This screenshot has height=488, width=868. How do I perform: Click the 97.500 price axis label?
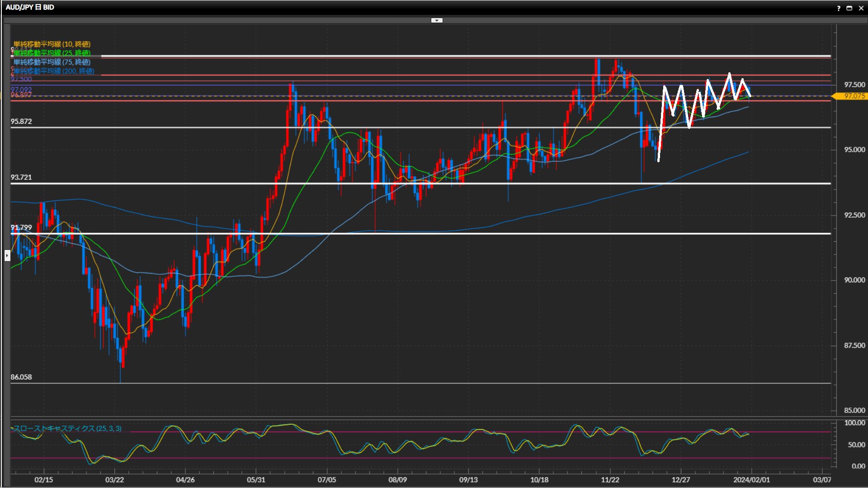[x=854, y=84]
